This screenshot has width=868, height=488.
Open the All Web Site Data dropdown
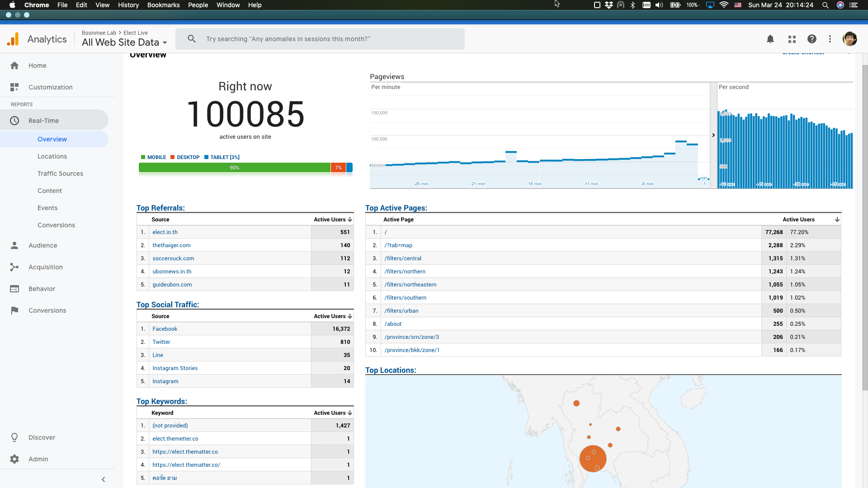124,42
